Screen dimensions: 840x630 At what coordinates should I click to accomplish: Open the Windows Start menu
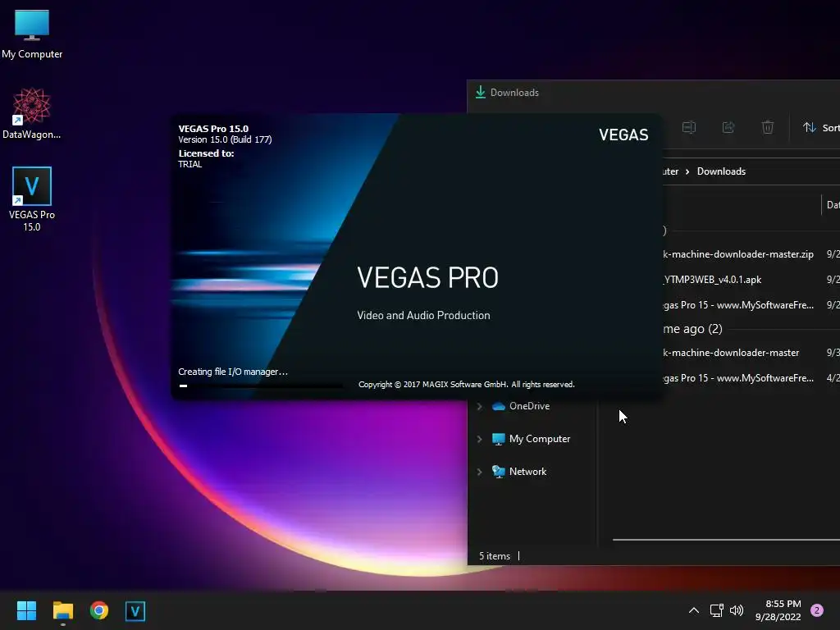(x=26, y=610)
